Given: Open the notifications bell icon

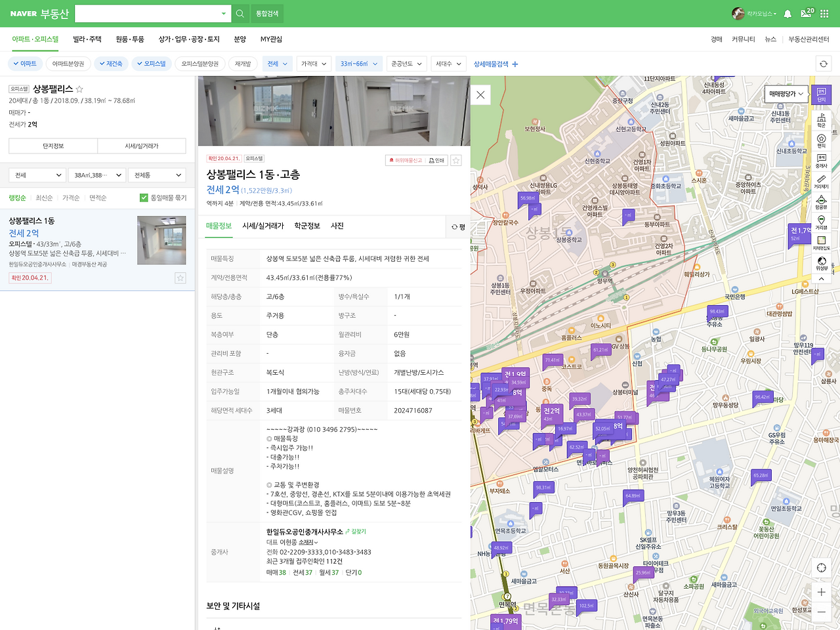Looking at the screenshot, I should [787, 14].
